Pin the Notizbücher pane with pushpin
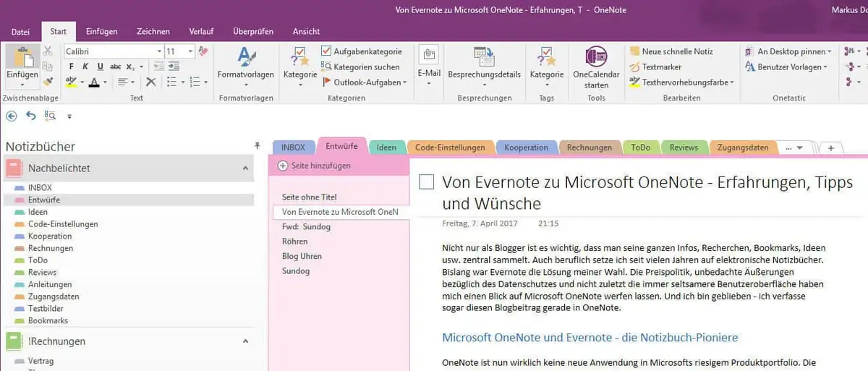 tap(257, 146)
